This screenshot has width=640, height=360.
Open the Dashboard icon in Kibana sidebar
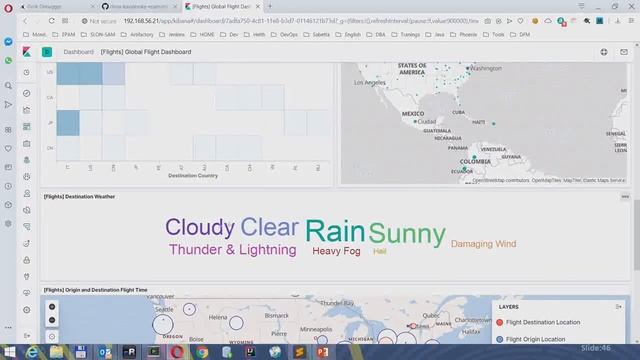click(27, 127)
